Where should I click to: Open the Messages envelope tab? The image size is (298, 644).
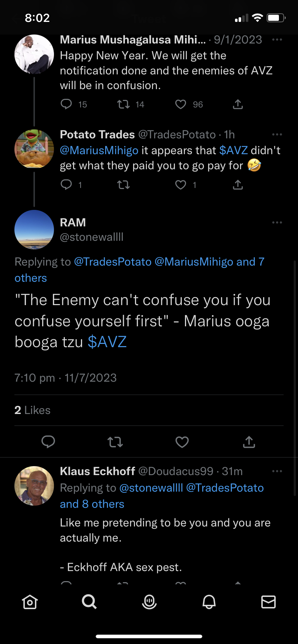click(x=268, y=602)
